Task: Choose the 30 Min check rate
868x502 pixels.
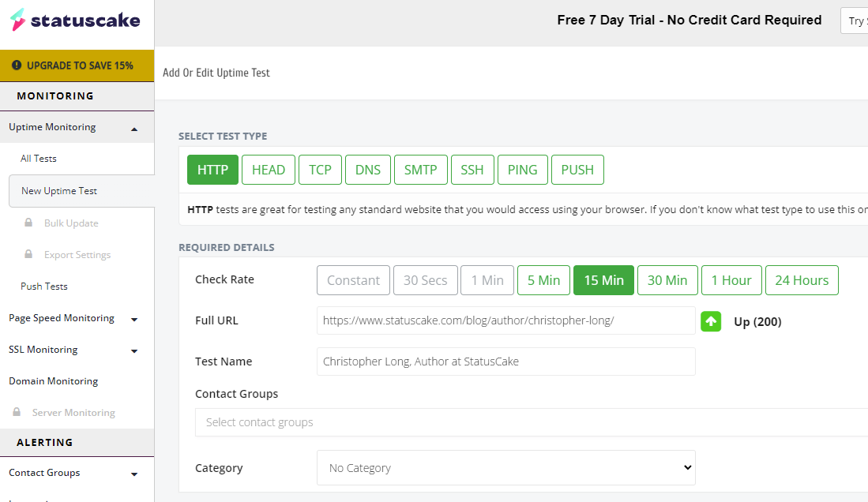Action: point(667,280)
